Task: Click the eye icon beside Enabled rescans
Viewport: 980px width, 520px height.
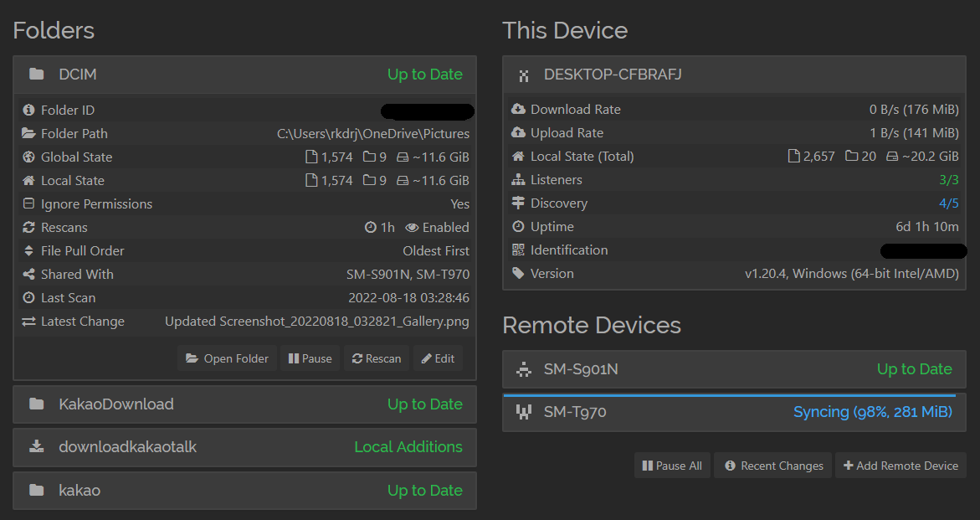Action: (411, 227)
